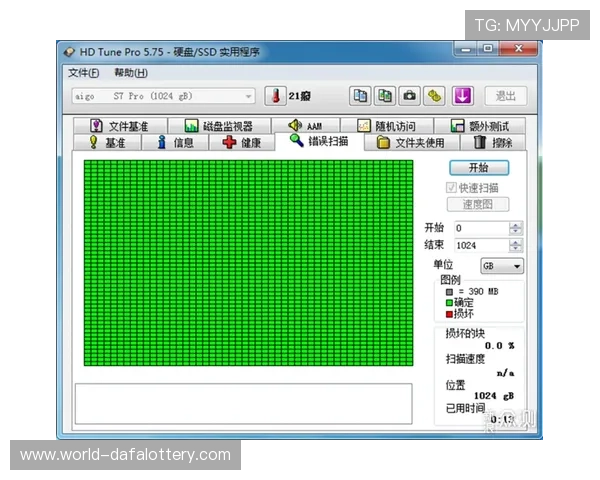Image resolution: width=600 pixels, height=480 pixels.
Task: Close the HD Tune Pro window
Action: (518, 49)
